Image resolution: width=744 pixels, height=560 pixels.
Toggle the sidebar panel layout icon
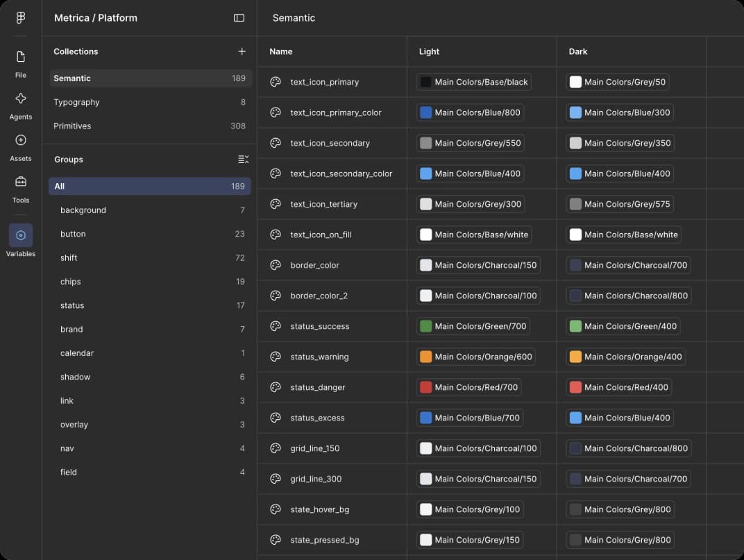(x=239, y=18)
